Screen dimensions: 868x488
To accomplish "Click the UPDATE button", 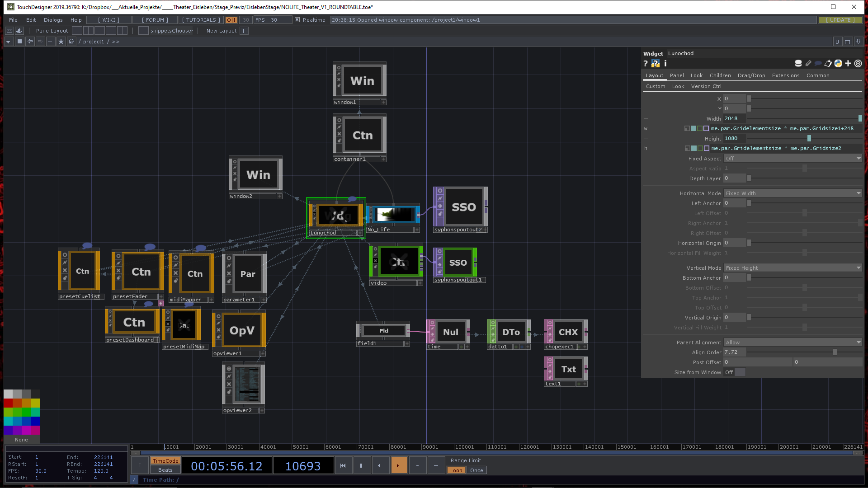I will click(840, 20).
